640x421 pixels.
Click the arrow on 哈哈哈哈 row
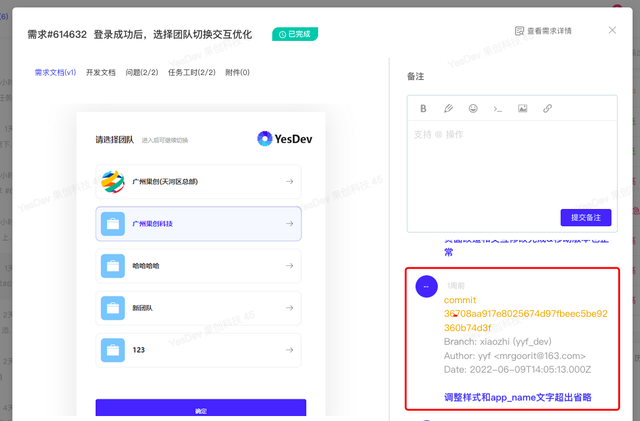[289, 266]
